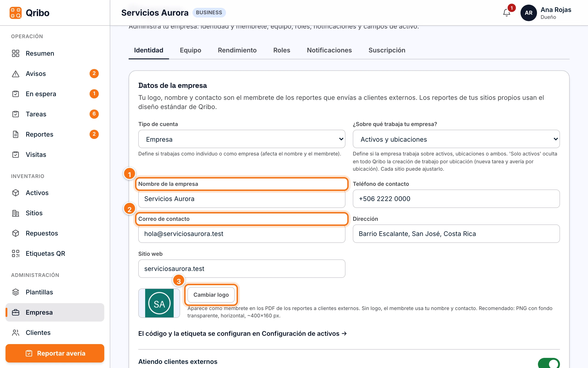
Task: Click the Ana Rojas user name
Action: coord(556,10)
